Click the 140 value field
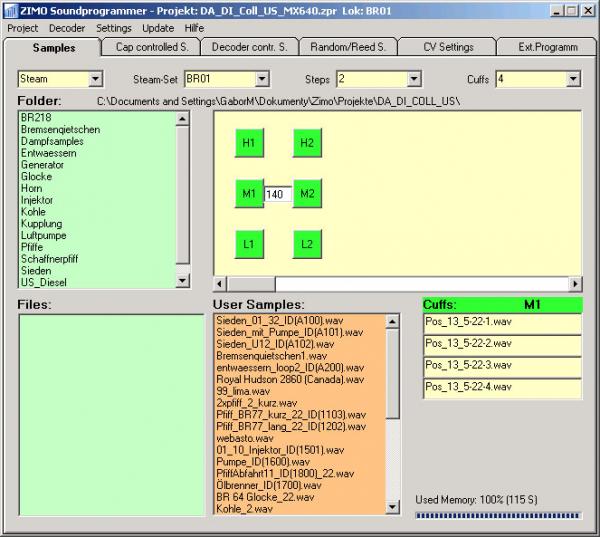Viewport: 600px width, 537px height. click(278, 194)
